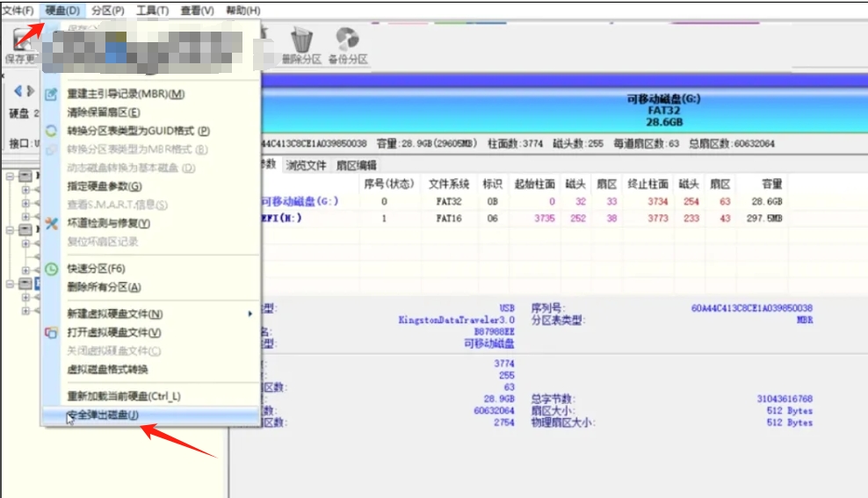Click the 容量:28.9GB(29605MB) info text
Viewport: 868px width, 498px height.
(427, 144)
